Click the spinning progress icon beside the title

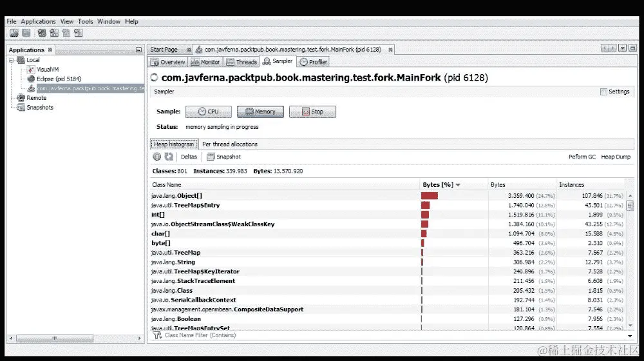coord(155,77)
